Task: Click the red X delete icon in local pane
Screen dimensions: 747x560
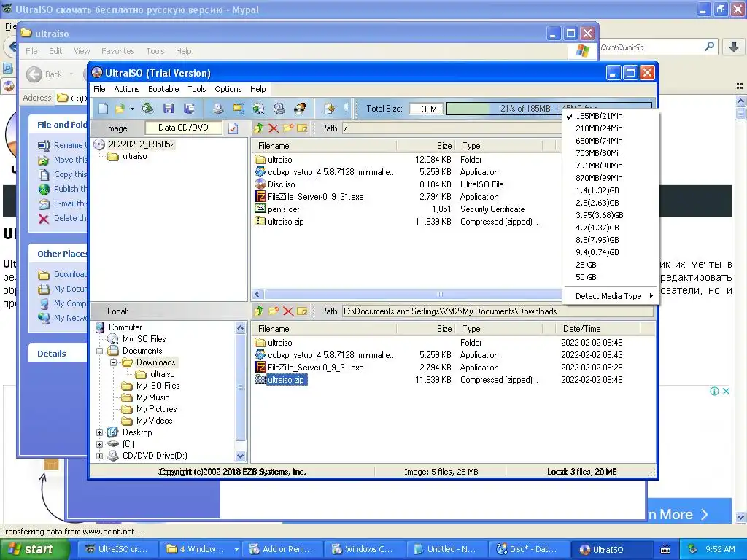Action: [287, 311]
